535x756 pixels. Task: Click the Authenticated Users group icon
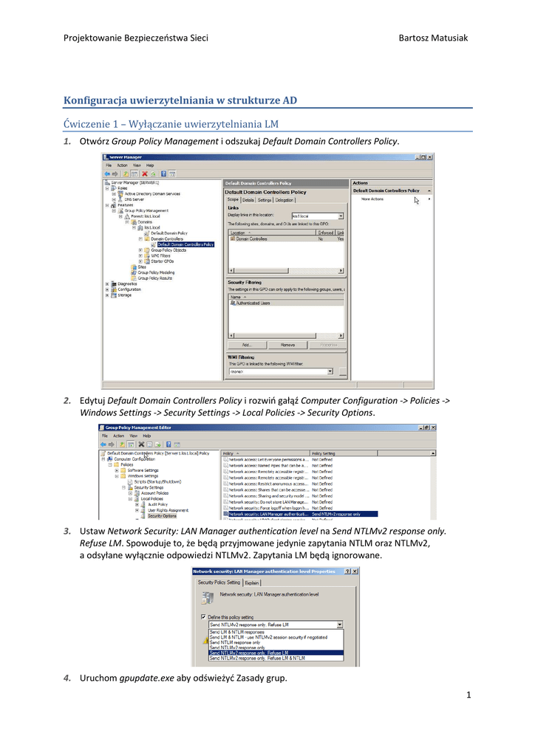point(233,303)
